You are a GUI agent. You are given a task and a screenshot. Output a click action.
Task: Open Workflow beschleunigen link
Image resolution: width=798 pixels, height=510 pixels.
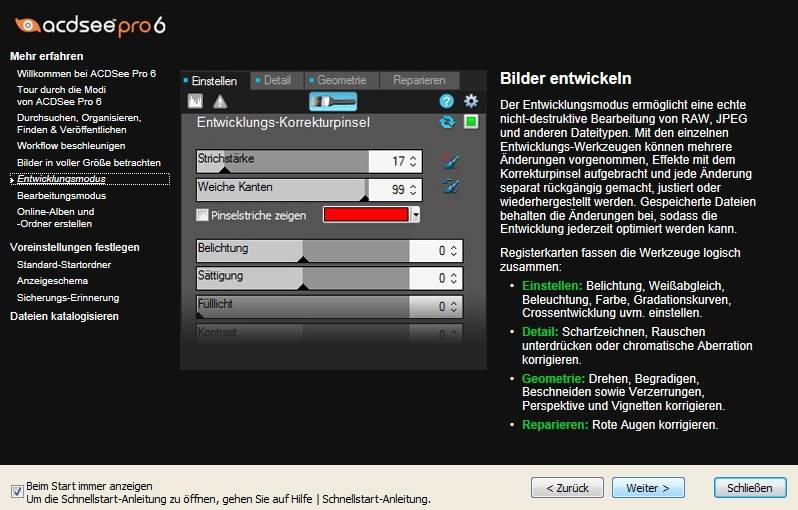71,146
